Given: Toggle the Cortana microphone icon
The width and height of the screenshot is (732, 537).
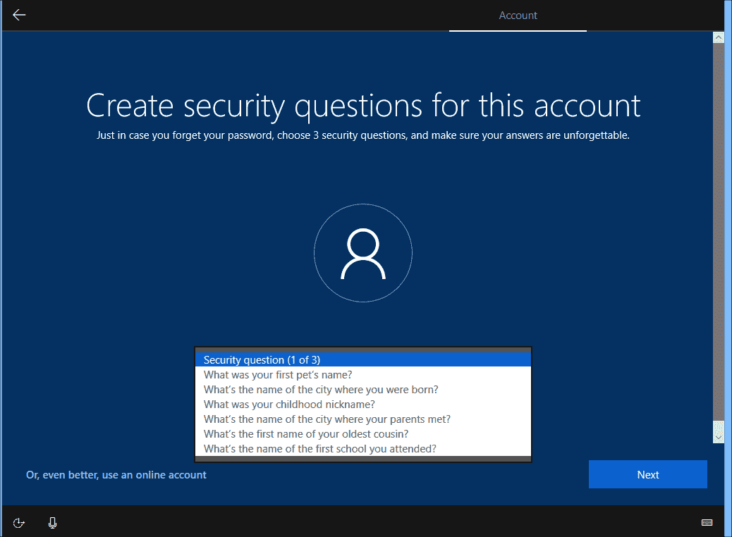Looking at the screenshot, I should pos(52,522).
